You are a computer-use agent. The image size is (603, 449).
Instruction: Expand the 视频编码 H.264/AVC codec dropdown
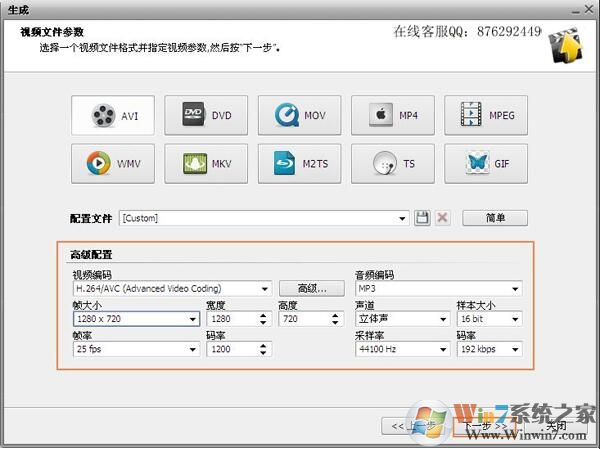tap(172, 288)
